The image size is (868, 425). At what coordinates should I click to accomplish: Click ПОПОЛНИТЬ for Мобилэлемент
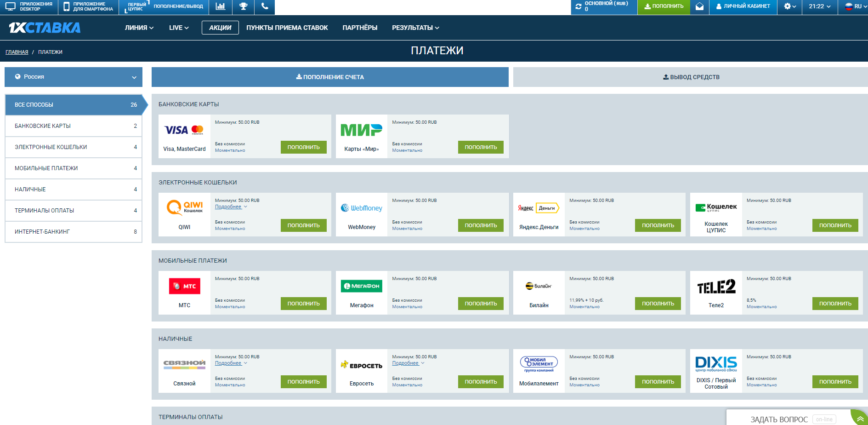[x=658, y=382]
